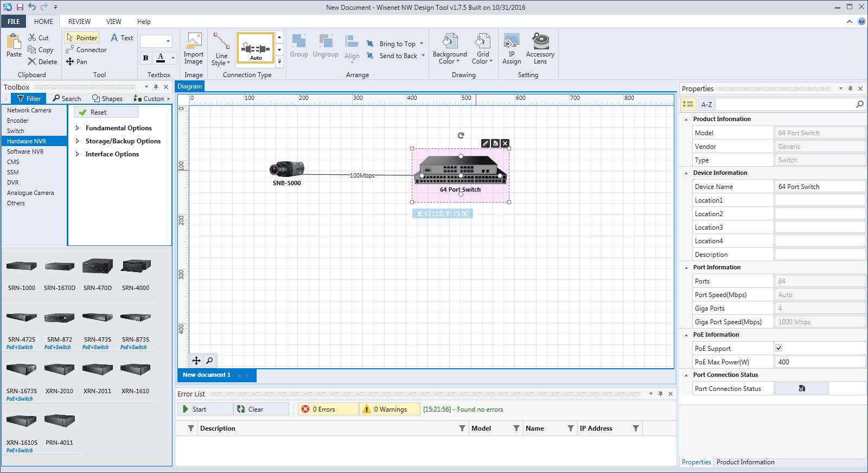Image resolution: width=868 pixels, height=473 pixels.
Task: Open the Align menu
Action: pyautogui.click(x=352, y=48)
